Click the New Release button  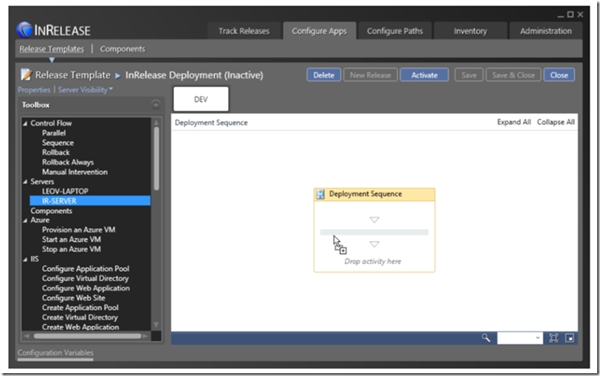click(370, 75)
